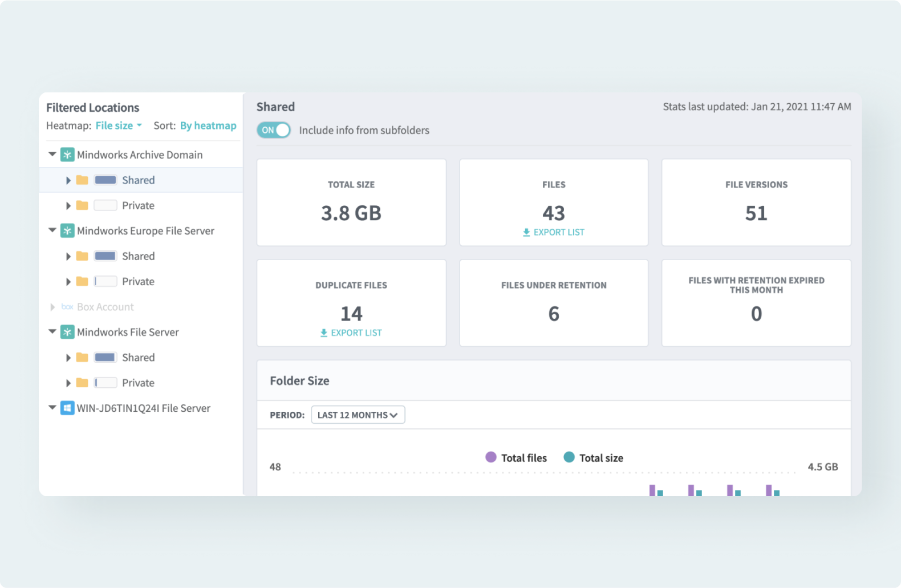This screenshot has height=588, width=901.
Task: Click download icon under Duplicate Files
Action: tap(323, 333)
